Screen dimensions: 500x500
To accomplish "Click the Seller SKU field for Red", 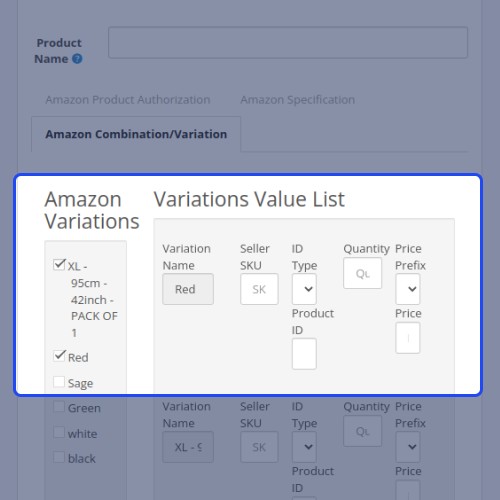I will tap(259, 289).
